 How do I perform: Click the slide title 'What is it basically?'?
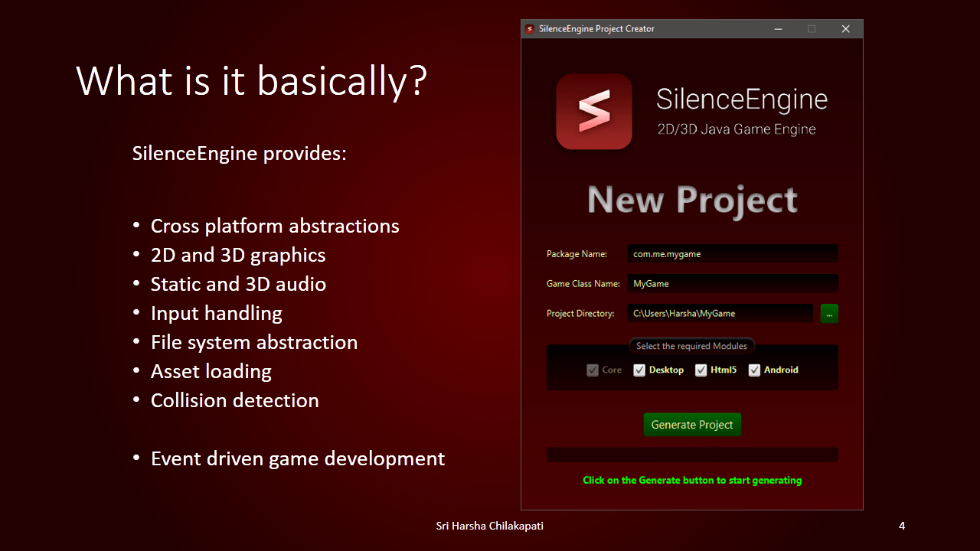[251, 80]
